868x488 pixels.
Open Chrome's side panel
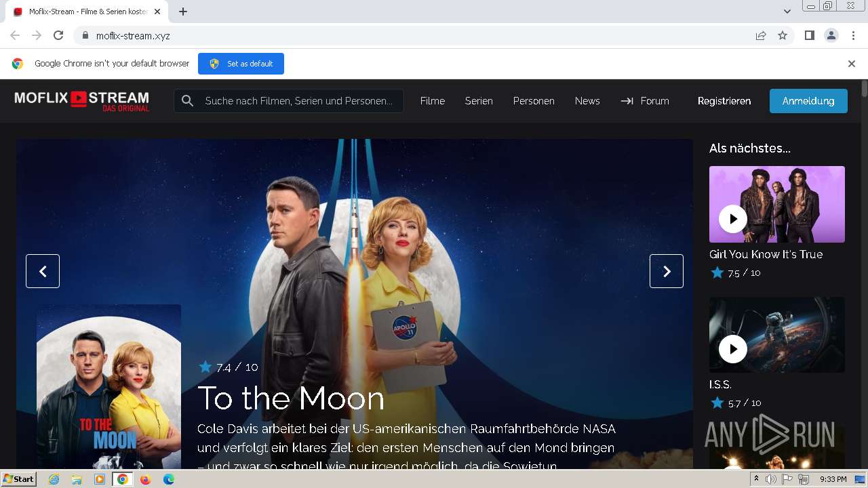pyautogui.click(x=809, y=36)
